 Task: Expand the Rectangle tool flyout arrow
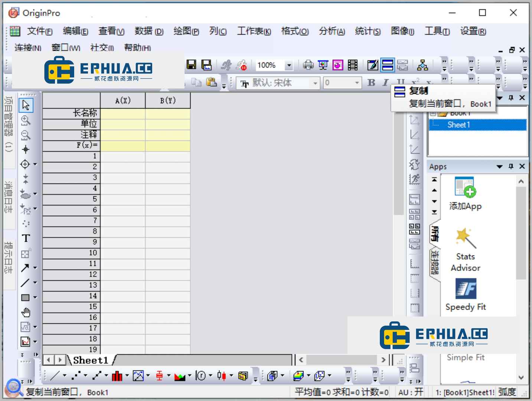(35, 297)
